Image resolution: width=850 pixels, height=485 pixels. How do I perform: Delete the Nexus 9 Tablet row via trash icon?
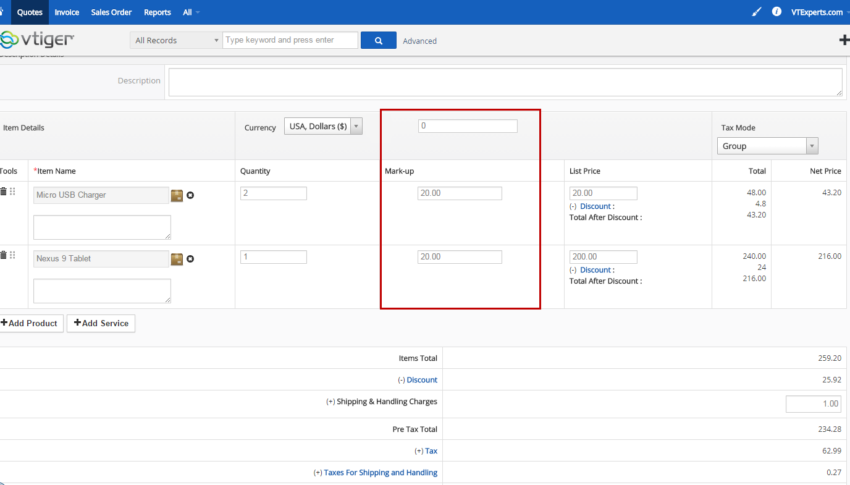[x=3, y=255]
